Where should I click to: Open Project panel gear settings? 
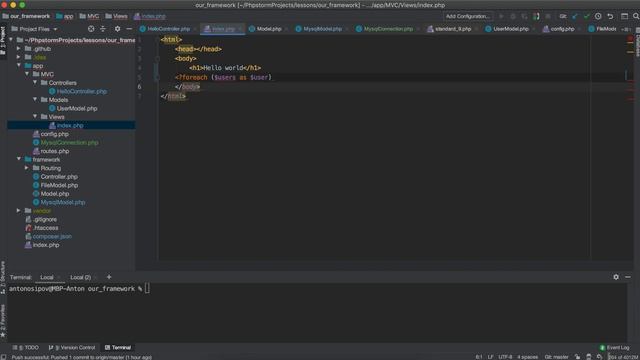118,29
